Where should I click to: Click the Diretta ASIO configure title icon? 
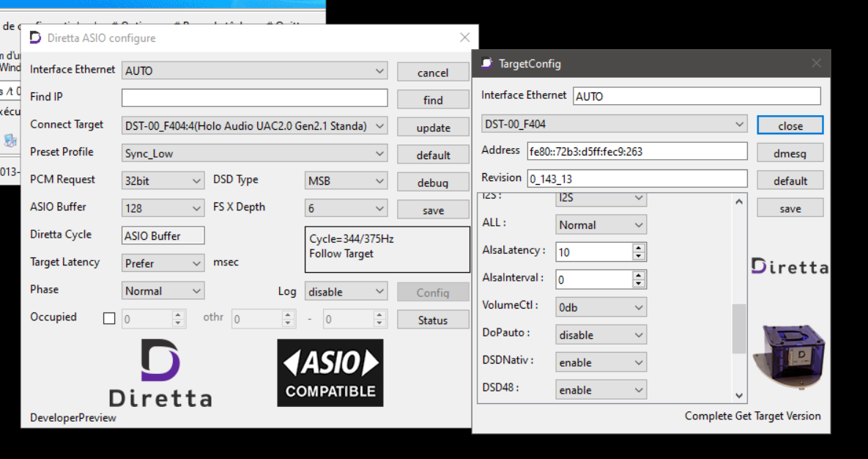[35, 37]
